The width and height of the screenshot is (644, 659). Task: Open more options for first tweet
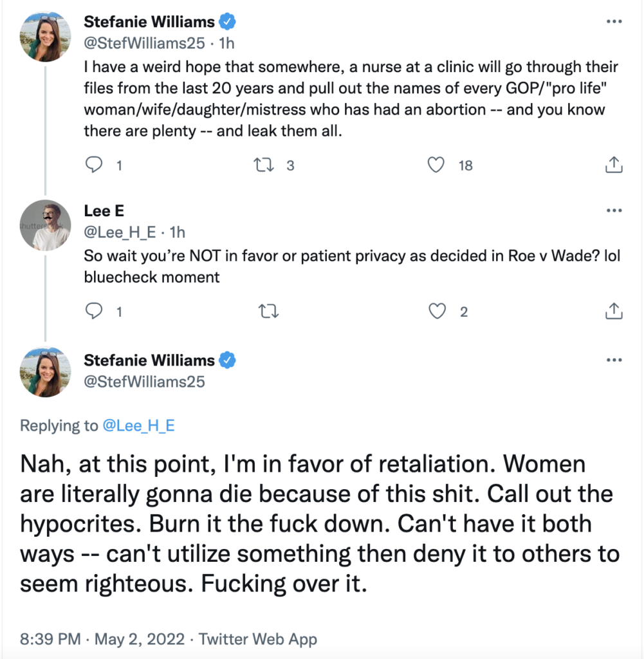[614, 21]
